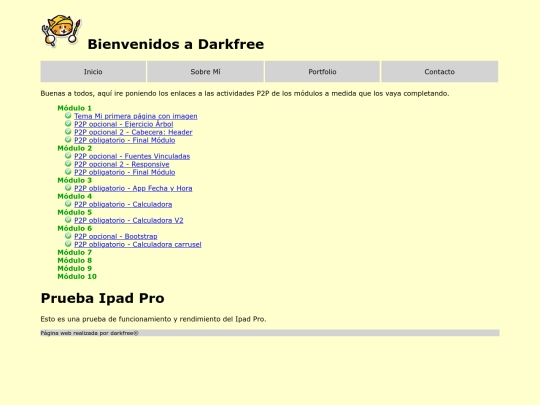Click green bullet beside Calculadora carrusel

coord(68,244)
